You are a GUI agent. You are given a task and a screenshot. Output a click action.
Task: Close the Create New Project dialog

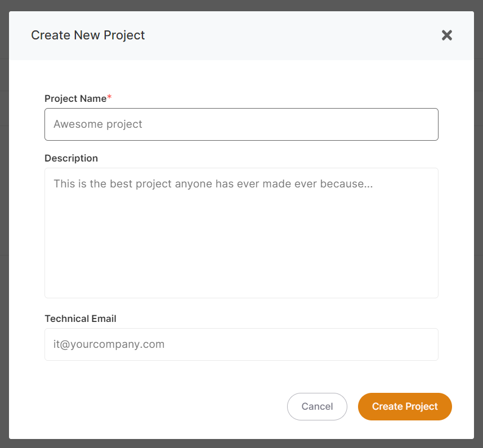(446, 35)
